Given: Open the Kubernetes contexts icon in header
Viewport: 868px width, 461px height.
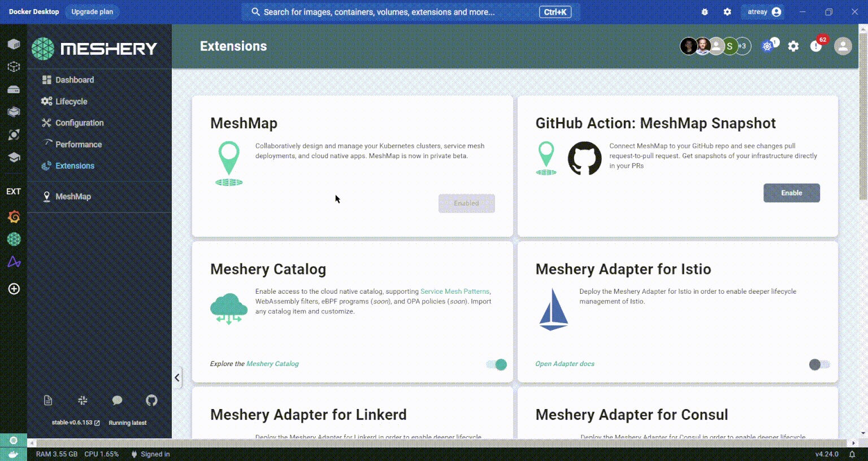Looking at the screenshot, I should click(767, 46).
